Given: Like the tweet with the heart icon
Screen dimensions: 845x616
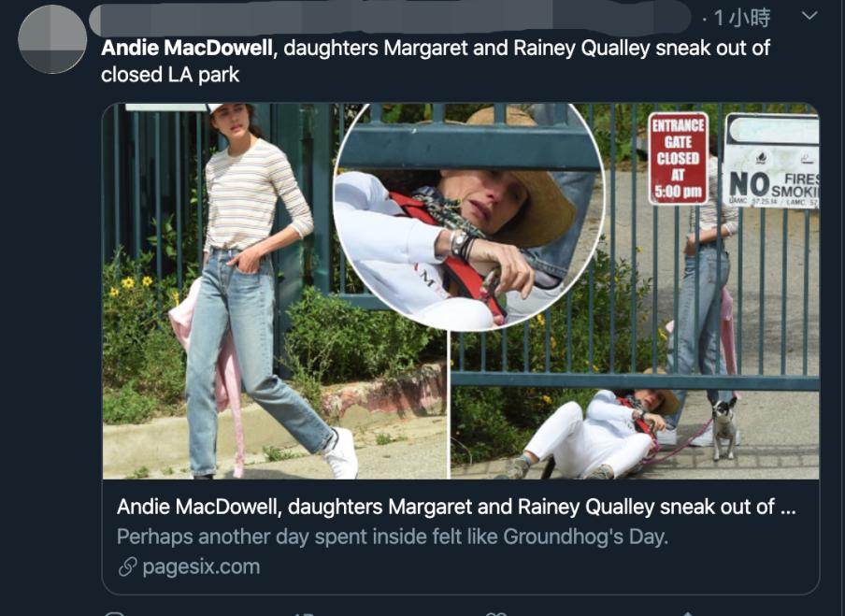Looking at the screenshot, I should (495, 613).
